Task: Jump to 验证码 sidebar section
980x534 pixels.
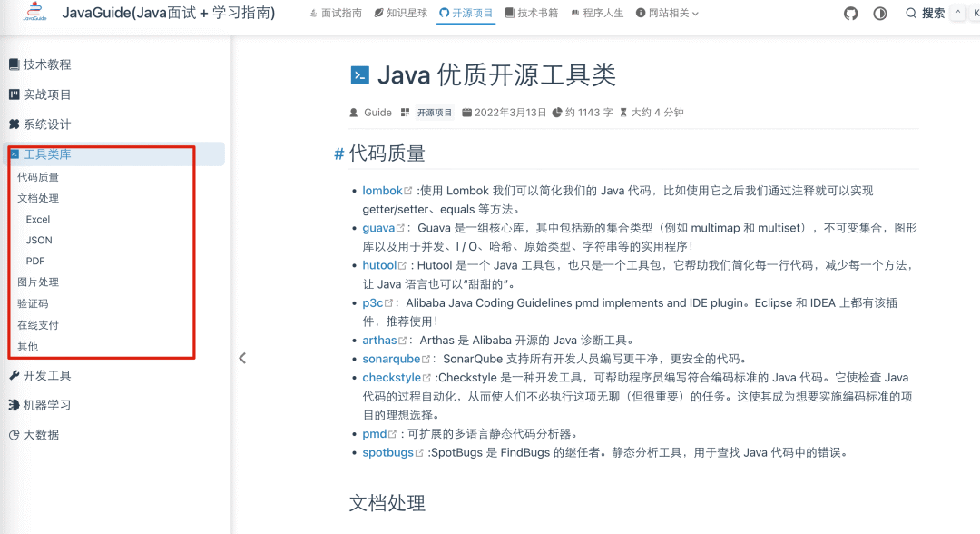Action: (33, 303)
